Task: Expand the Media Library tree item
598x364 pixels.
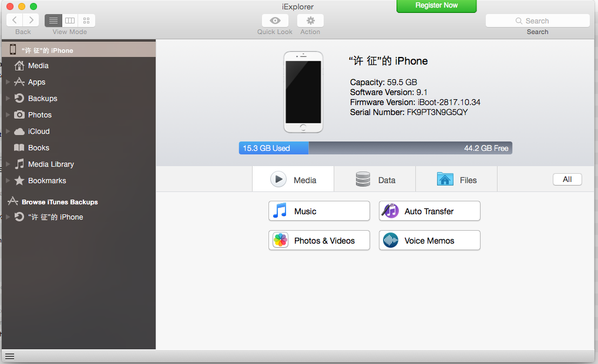Action: [8, 164]
